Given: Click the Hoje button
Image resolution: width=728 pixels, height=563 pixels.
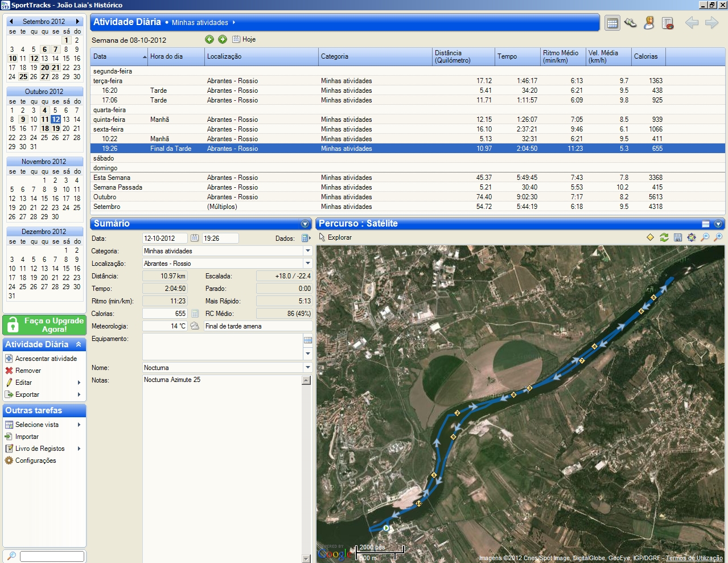Looking at the screenshot, I should [x=244, y=39].
